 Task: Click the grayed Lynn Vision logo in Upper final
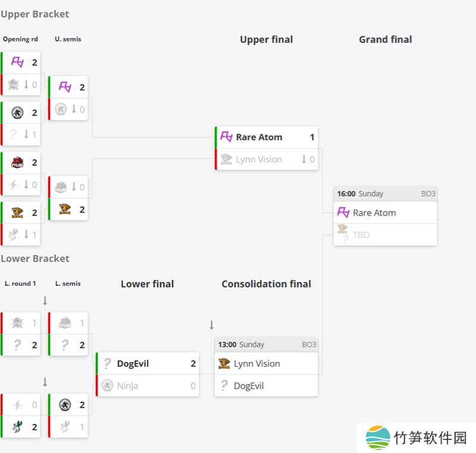(x=226, y=159)
